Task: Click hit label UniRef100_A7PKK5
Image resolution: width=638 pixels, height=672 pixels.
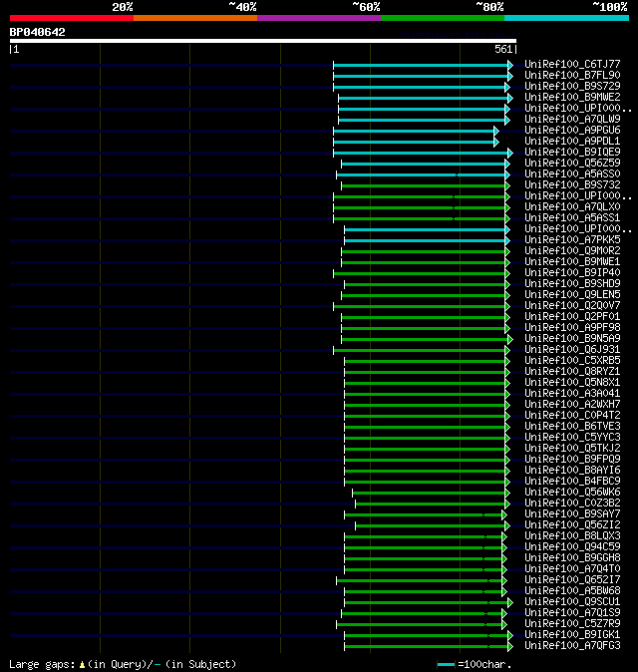Action: [572, 239]
